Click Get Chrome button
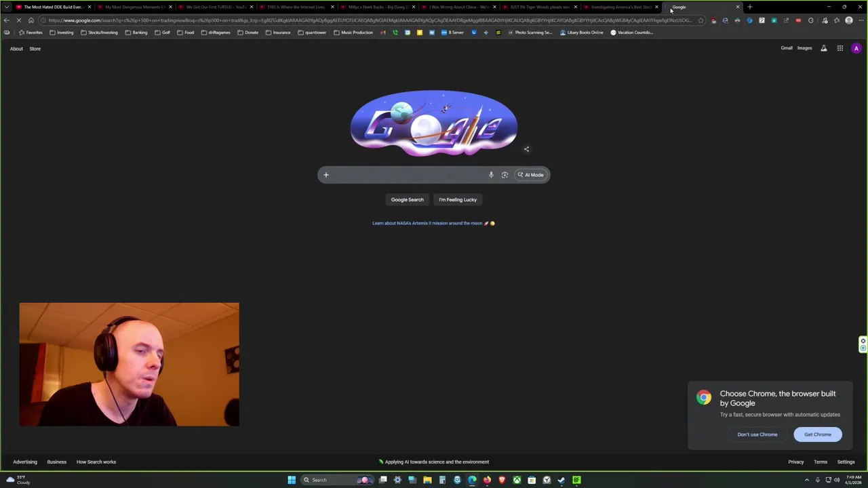 click(818, 434)
